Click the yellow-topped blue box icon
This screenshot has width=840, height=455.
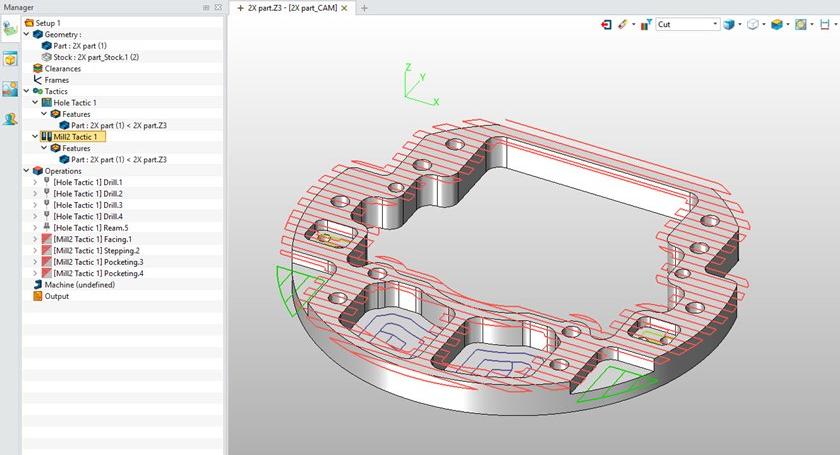[777, 25]
